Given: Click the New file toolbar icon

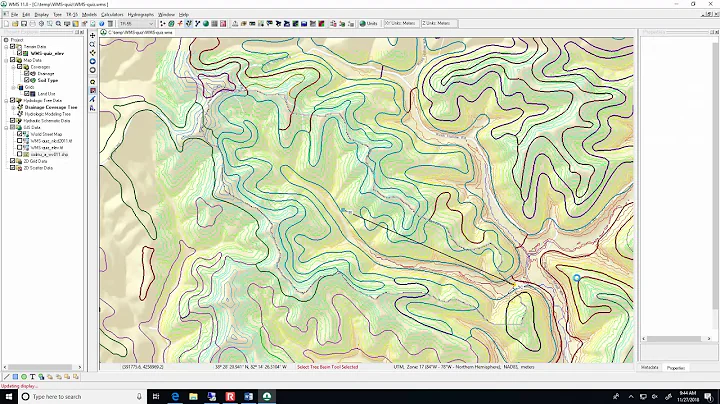Looking at the screenshot, I should coord(6,23).
